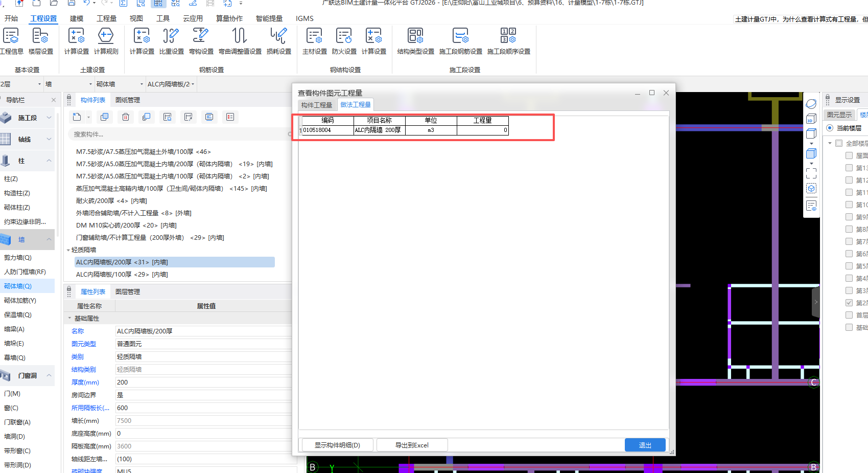Uncheck the 第2层 floor checkbox

point(849,303)
